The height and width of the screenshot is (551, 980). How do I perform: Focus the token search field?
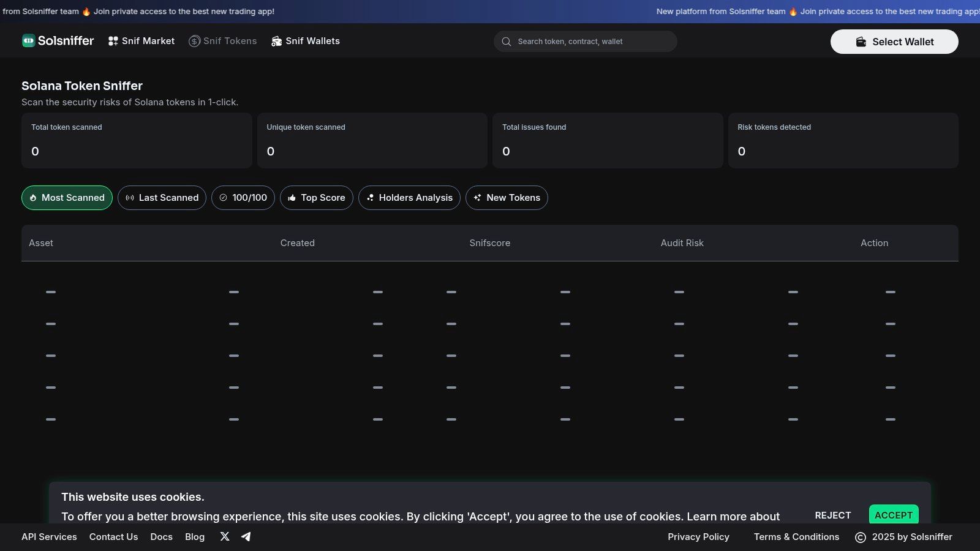586,42
